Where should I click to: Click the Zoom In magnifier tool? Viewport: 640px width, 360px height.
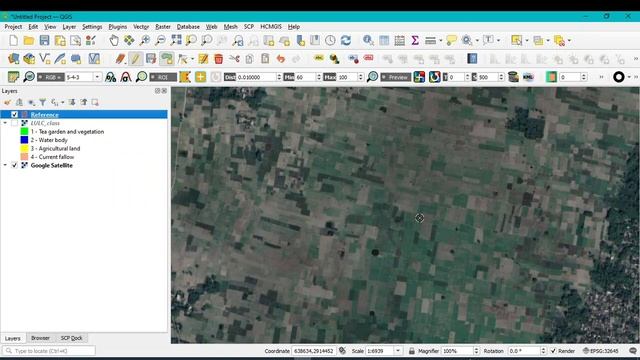pyautogui.click(x=144, y=40)
